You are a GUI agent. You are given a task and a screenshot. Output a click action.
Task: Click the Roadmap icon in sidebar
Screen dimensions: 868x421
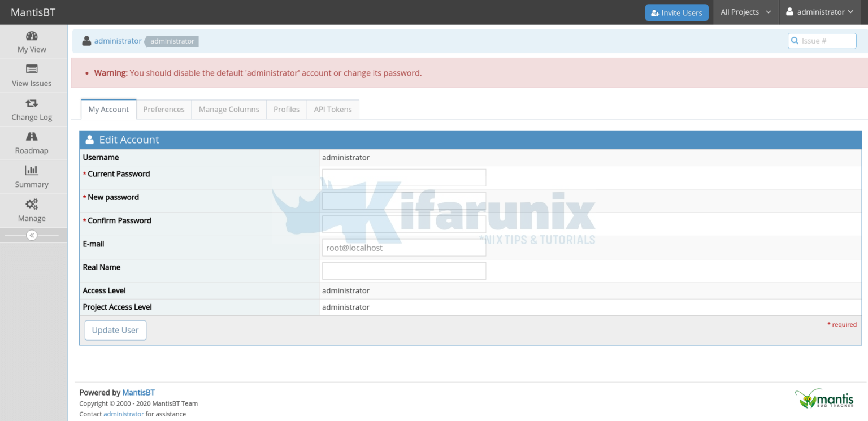(32, 137)
